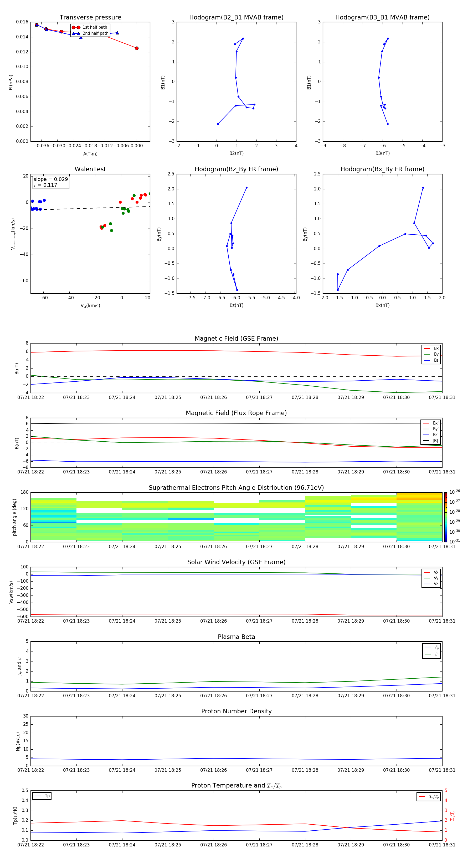Click 'pitch angle (deg)' axis label
This screenshot has height=868, width=473.
[14, 517]
